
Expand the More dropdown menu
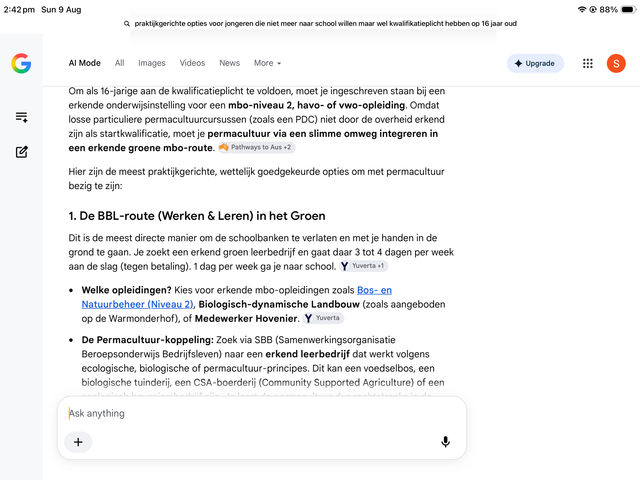click(267, 63)
